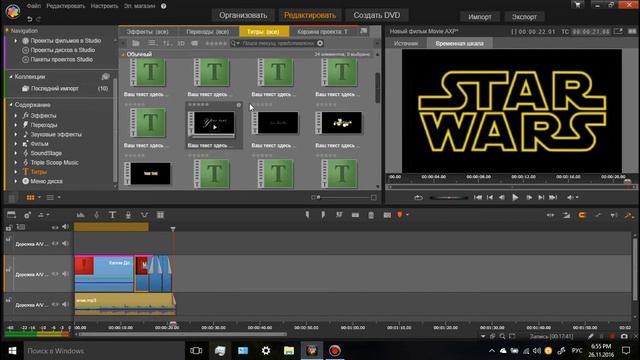Click the storyboard view icon in timeline toolbar

coord(11,215)
